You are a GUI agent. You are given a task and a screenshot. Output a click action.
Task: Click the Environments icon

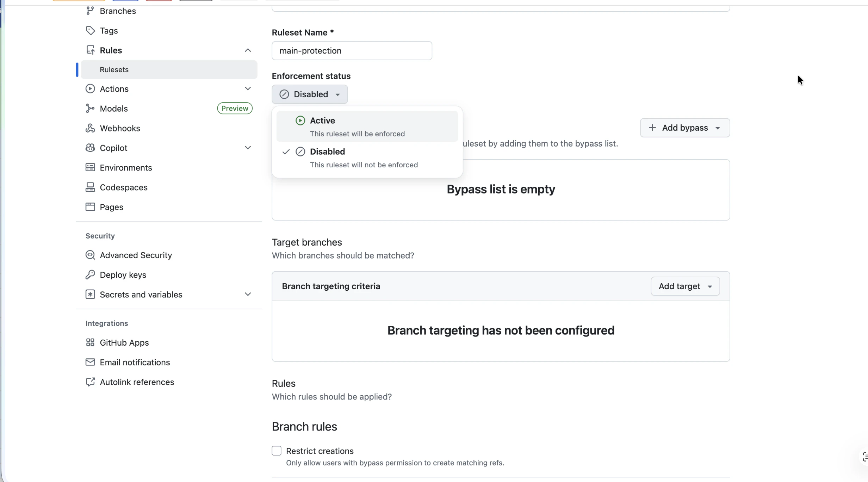[x=90, y=168]
